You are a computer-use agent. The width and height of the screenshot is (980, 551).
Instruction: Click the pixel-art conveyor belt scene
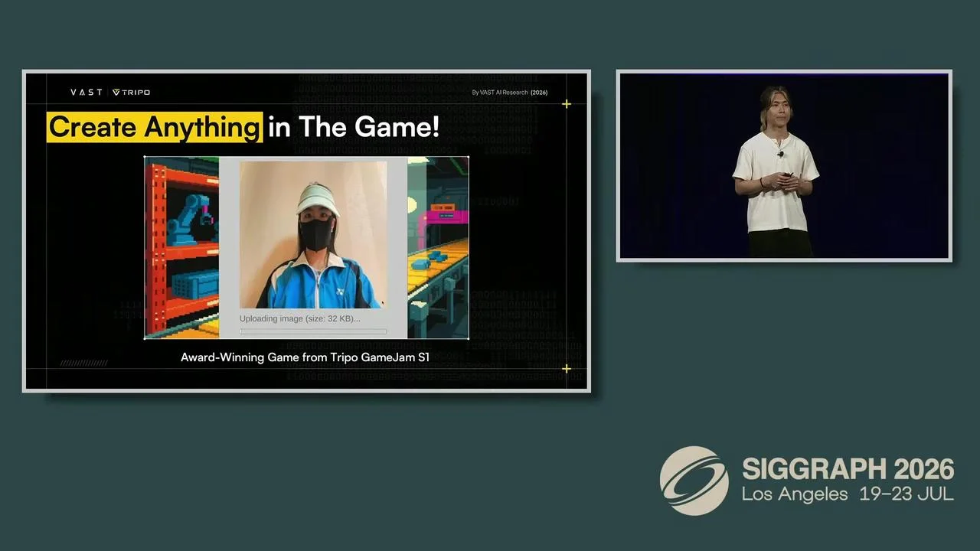pos(438,247)
